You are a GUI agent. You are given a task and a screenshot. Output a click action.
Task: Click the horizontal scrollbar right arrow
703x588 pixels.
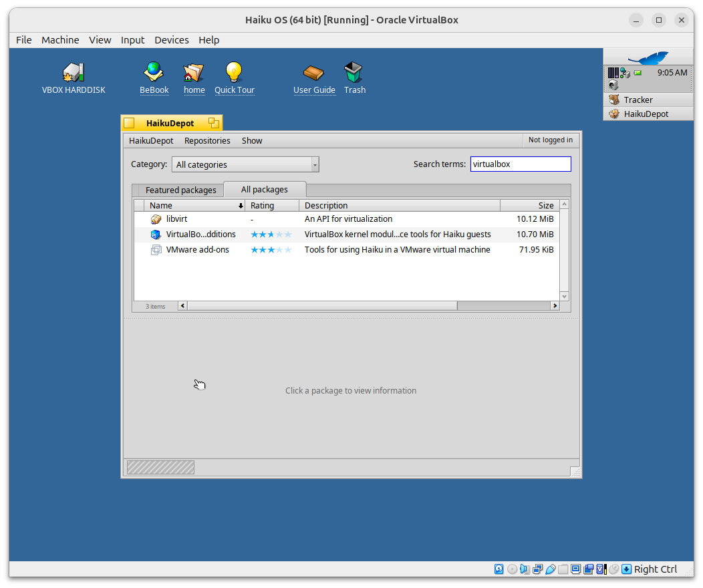(555, 306)
